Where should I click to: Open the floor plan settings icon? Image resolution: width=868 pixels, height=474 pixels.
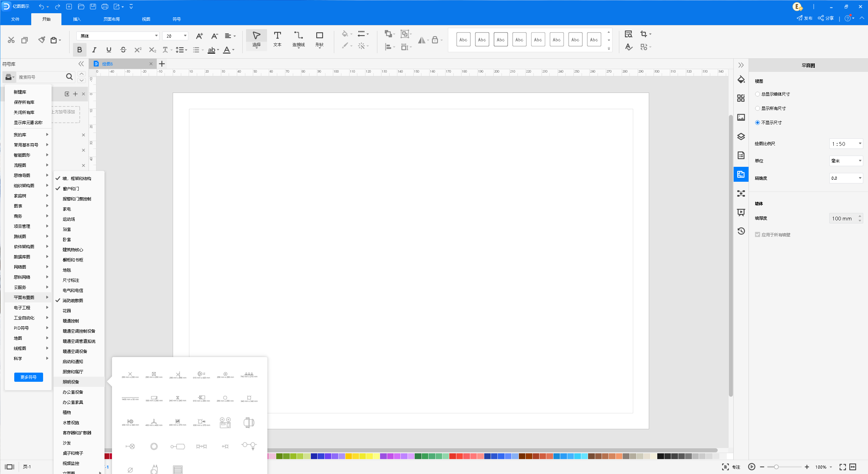click(x=741, y=174)
